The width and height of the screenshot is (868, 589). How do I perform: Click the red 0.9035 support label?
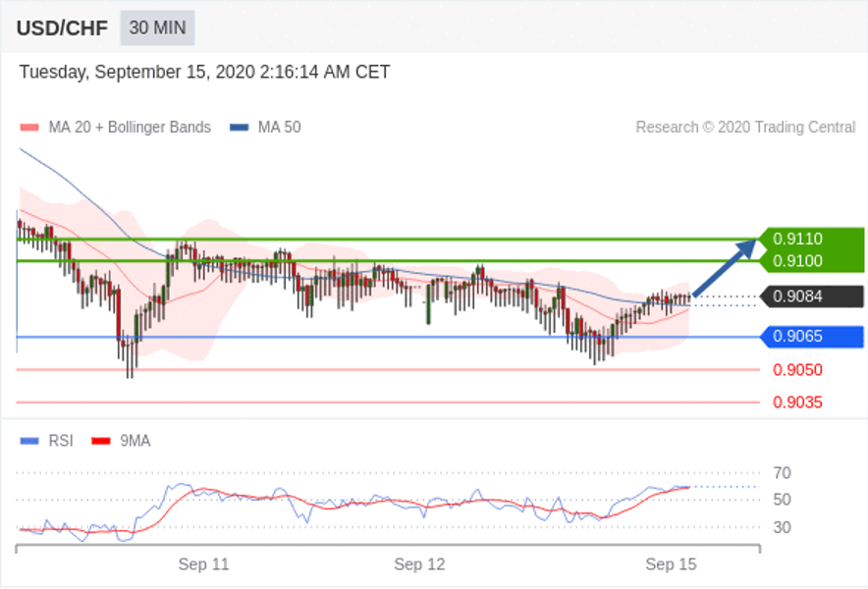tap(797, 402)
